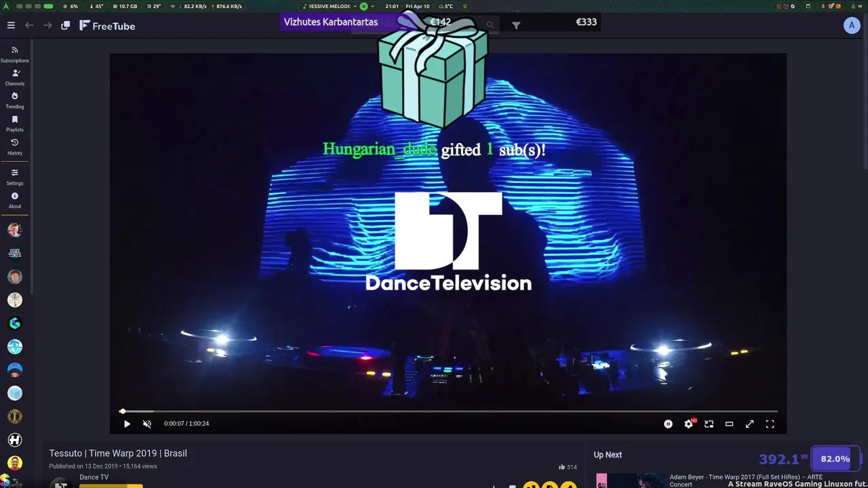Open Subscriptions in the sidebar
Screen dimensions: 868x488
tap(15, 54)
